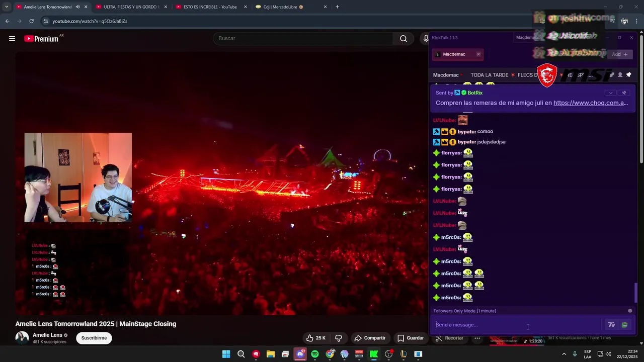
Task: Show hidden system tray icons
Action: (564, 354)
